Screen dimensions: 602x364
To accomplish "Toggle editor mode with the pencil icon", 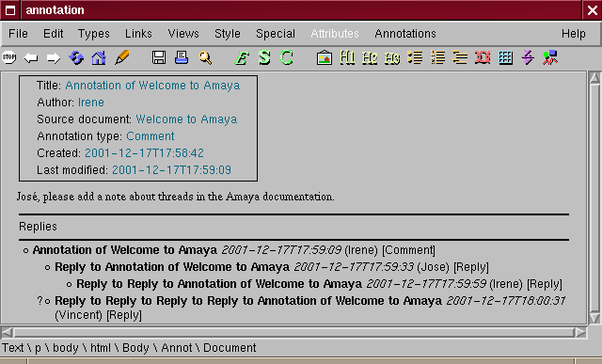I will click(121, 58).
